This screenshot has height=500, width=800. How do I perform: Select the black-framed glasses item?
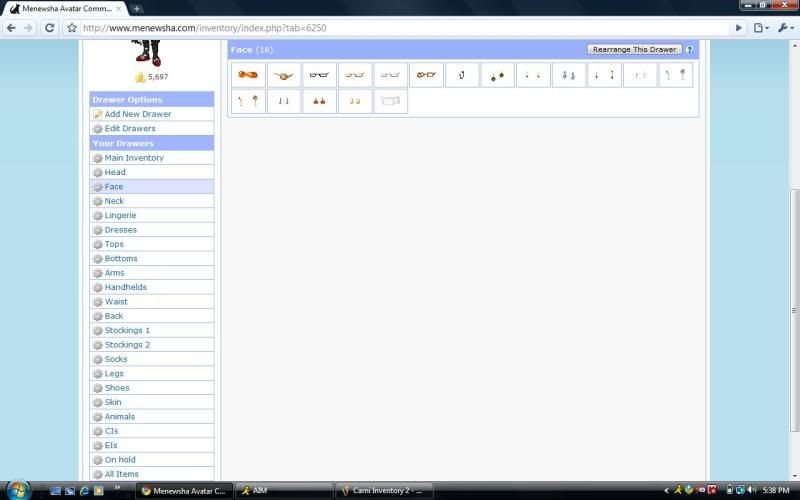(x=319, y=75)
